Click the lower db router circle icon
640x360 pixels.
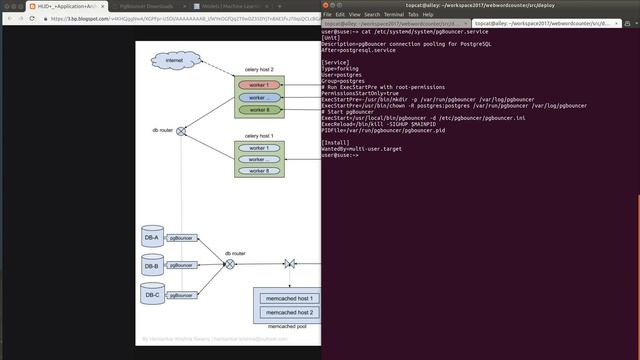click(230, 264)
